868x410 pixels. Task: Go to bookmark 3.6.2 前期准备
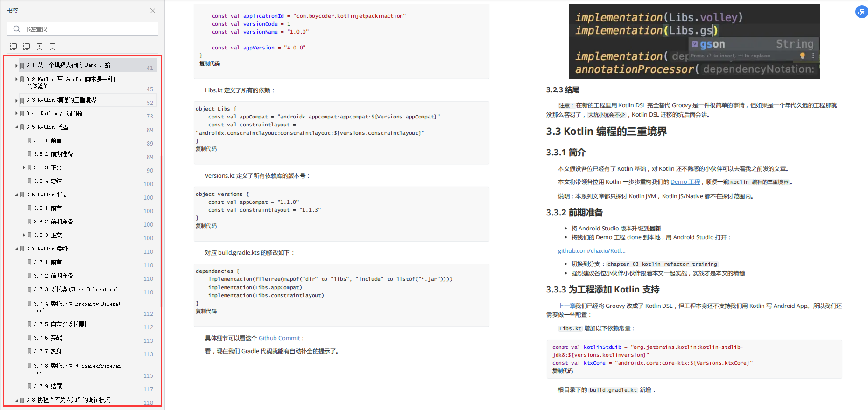[x=53, y=222]
